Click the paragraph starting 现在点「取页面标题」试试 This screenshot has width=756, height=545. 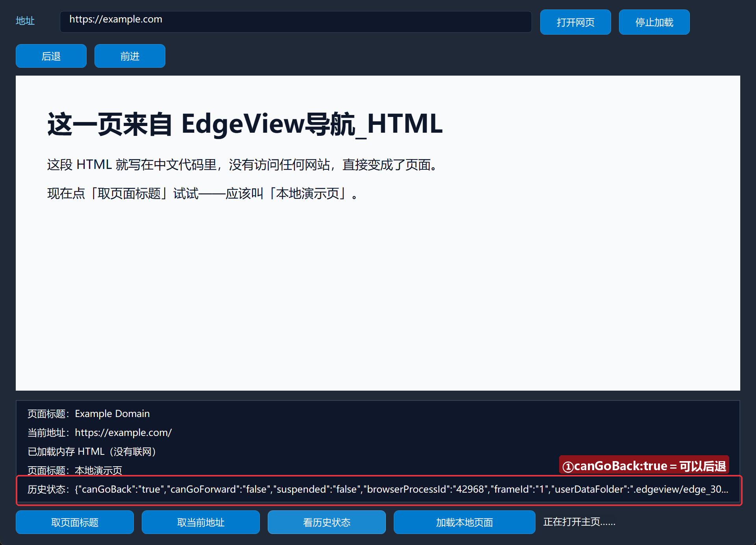click(x=203, y=193)
